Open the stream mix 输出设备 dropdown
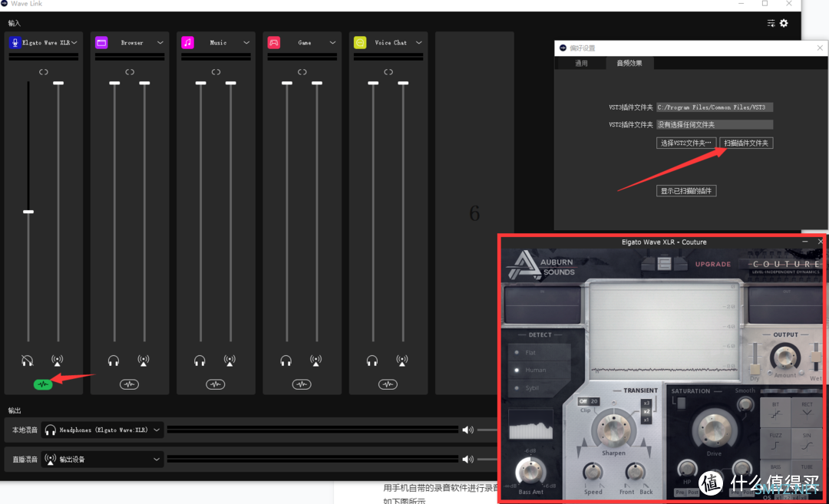The width and height of the screenshot is (829, 504). click(x=103, y=459)
